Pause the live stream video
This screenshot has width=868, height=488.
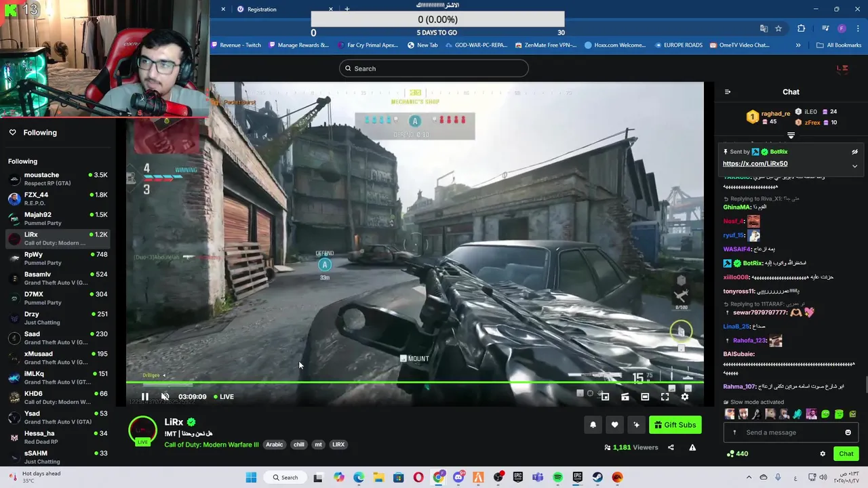(x=144, y=396)
